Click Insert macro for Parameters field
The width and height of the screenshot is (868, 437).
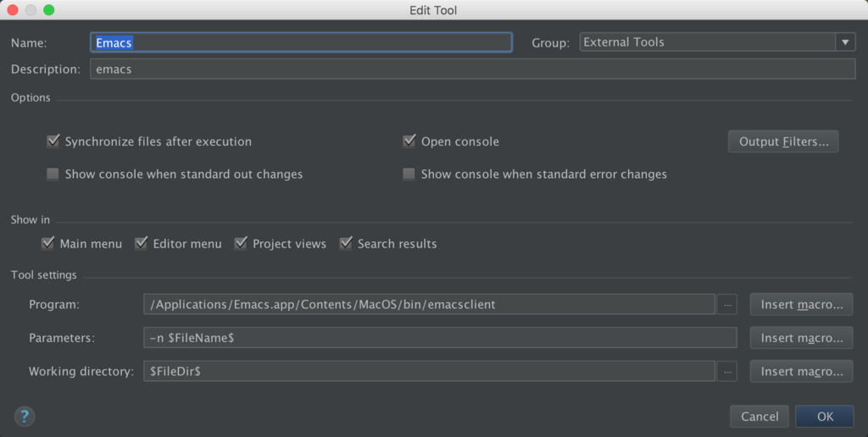point(801,338)
